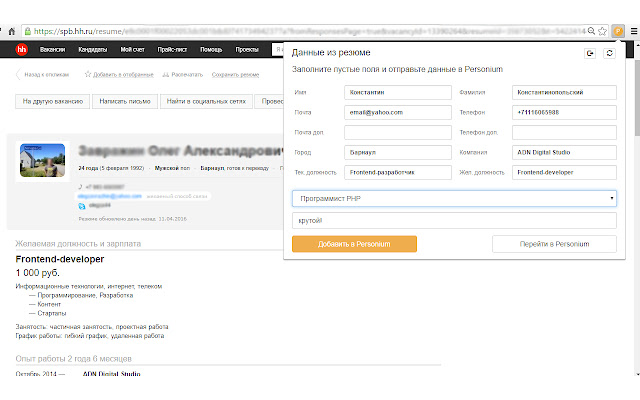The height and width of the screenshot is (400, 640).
Task: Click the 1 000 руб. salary text
Action: pyautogui.click(x=38, y=273)
